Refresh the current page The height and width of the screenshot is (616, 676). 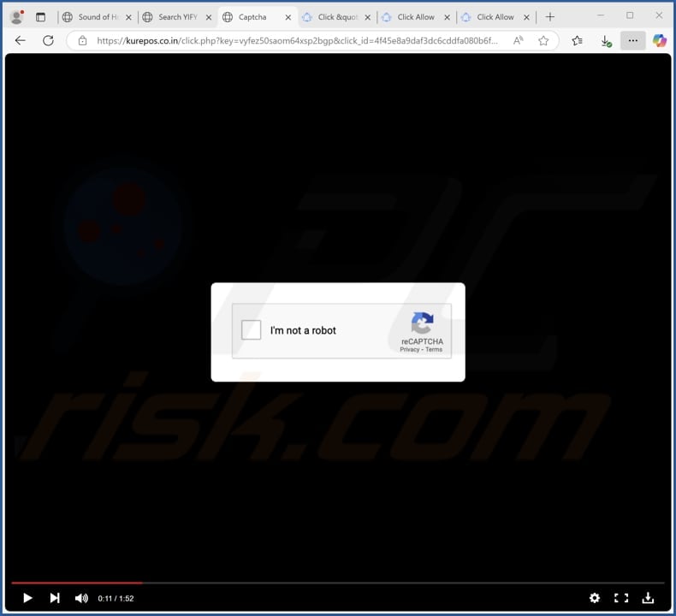click(x=48, y=40)
